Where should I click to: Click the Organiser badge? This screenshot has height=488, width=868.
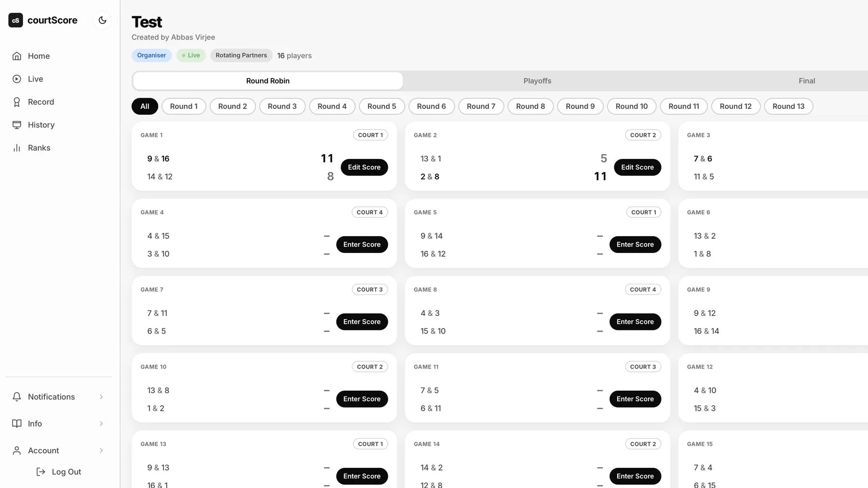(151, 55)
